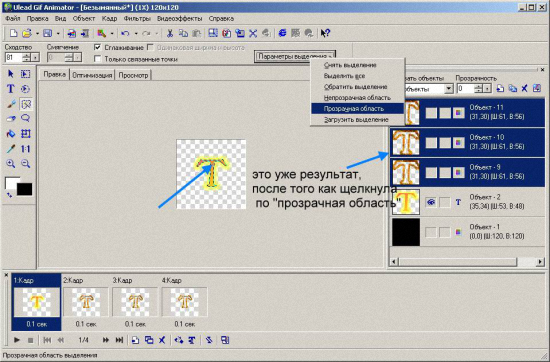Delete object using X icon in object panel

pyautogui.click(x=524, y=88)
